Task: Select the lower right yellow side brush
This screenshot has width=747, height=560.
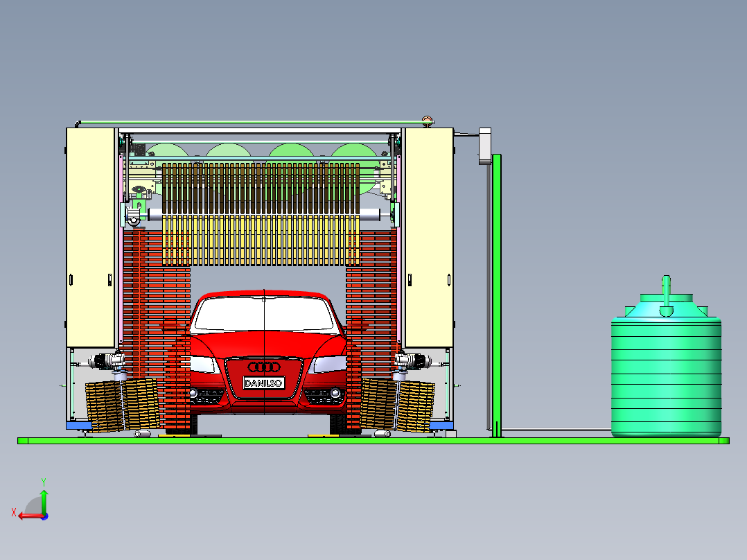Action: click(x=397, y=405)
